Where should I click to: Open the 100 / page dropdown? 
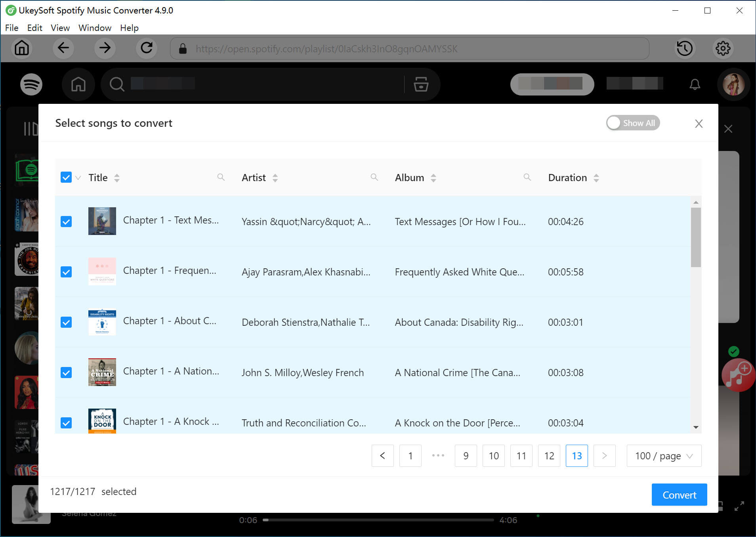coord(664,456)
